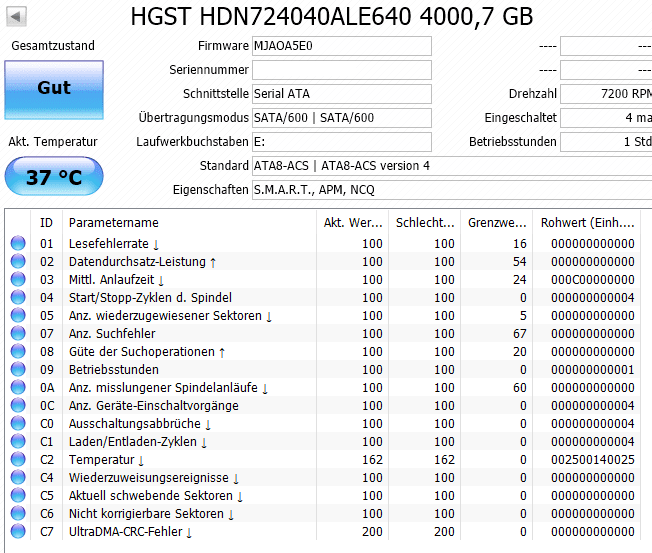
Task: Click threshold 54 of Datendurchsatz-Leistung
Action: [x=519, y=262]
